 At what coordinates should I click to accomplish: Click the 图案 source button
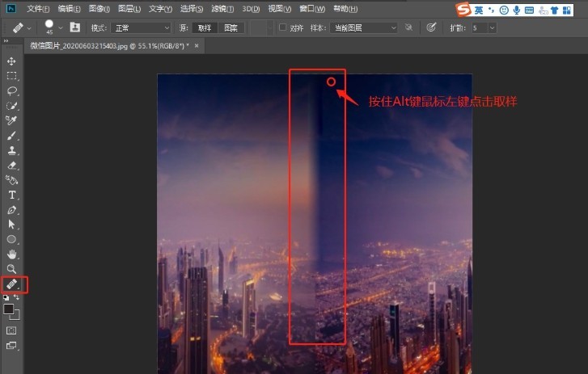(x=231, y=27)
